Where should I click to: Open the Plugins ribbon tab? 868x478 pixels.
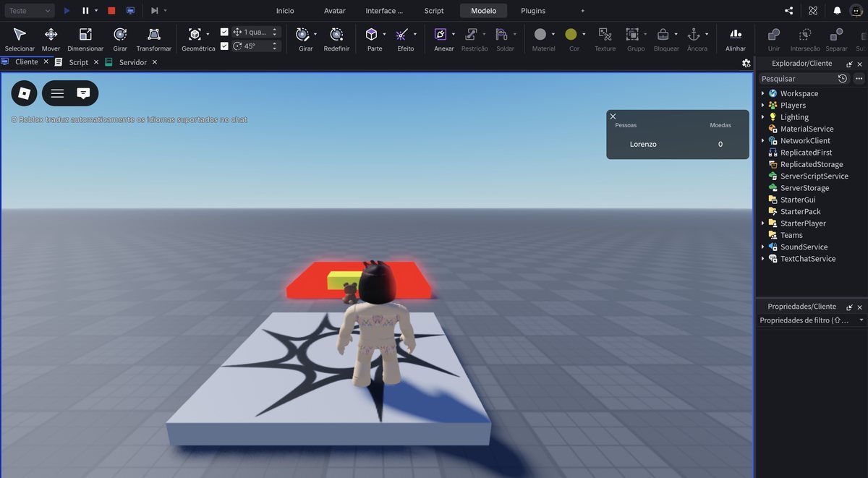[x=533, y=11]
